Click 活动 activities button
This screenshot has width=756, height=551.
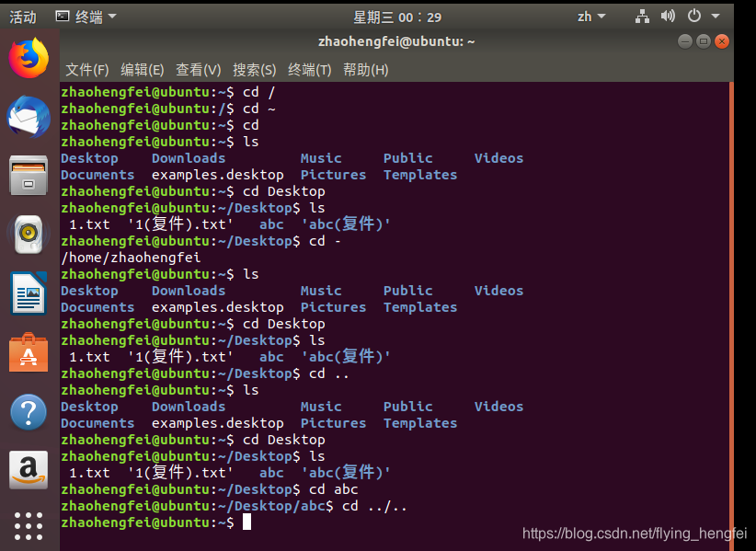click(x=23, y=17)
